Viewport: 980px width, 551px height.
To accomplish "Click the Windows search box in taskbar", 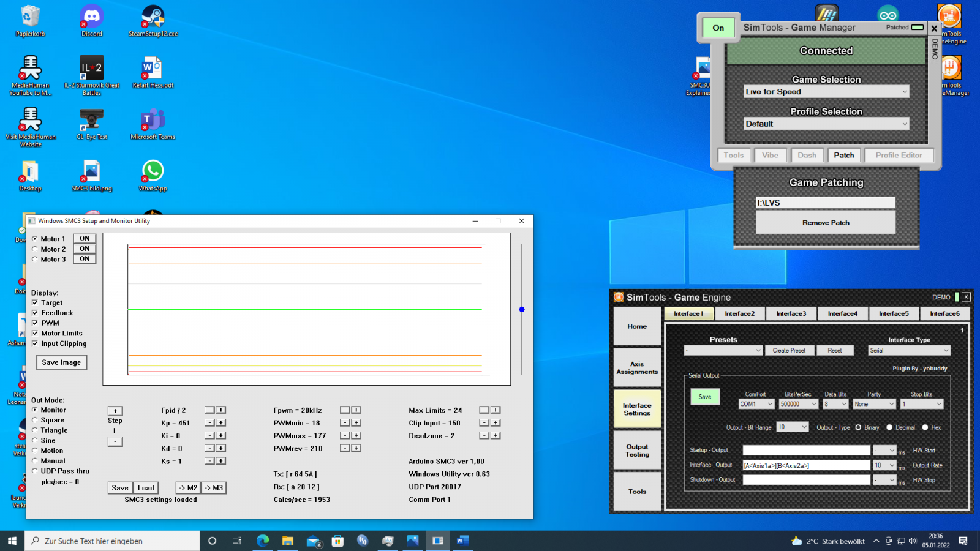I will (x=113, y=541).
